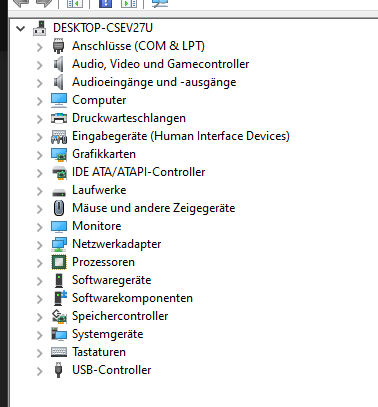The height and width of the screenshot is (407, 378).
Task: Select Anschlüsse (COM & LPT) entry
Action: click(138, 46)
